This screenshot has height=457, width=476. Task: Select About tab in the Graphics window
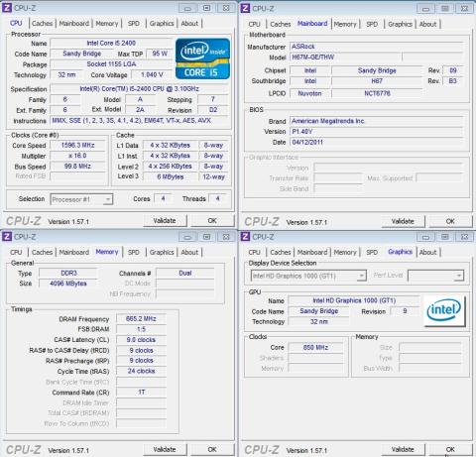(427, 252)
